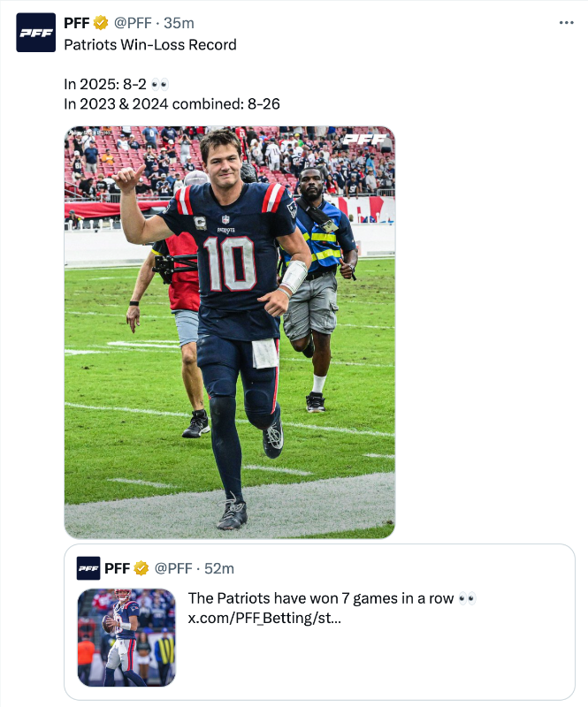Open the 35m timestamp of the main tweet

179,23
